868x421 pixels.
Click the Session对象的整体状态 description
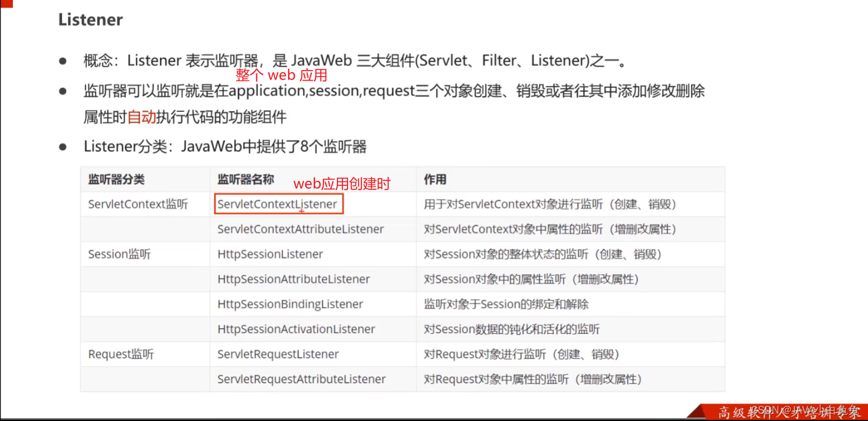point(543,254)
